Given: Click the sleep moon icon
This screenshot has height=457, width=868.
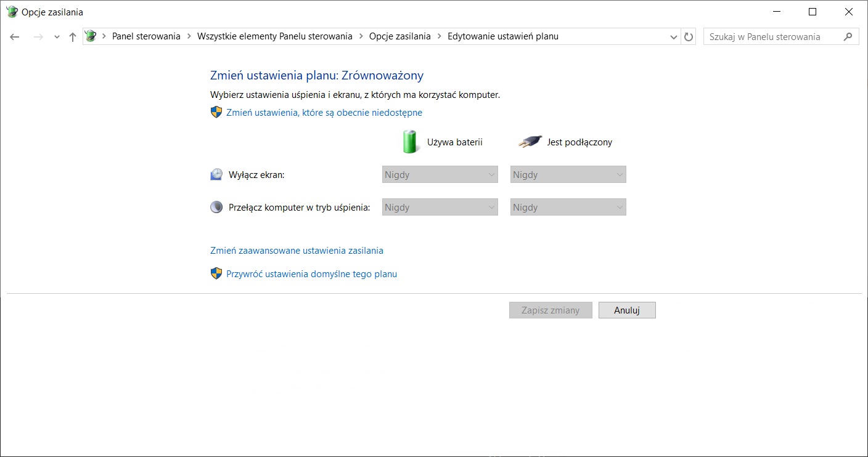Looking at the screenshot, I should point(216,208).
